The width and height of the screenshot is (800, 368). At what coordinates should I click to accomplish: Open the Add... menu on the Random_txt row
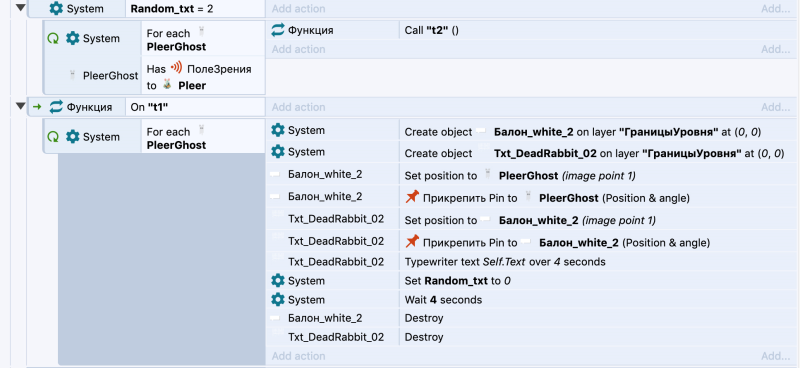pos(776,9)
